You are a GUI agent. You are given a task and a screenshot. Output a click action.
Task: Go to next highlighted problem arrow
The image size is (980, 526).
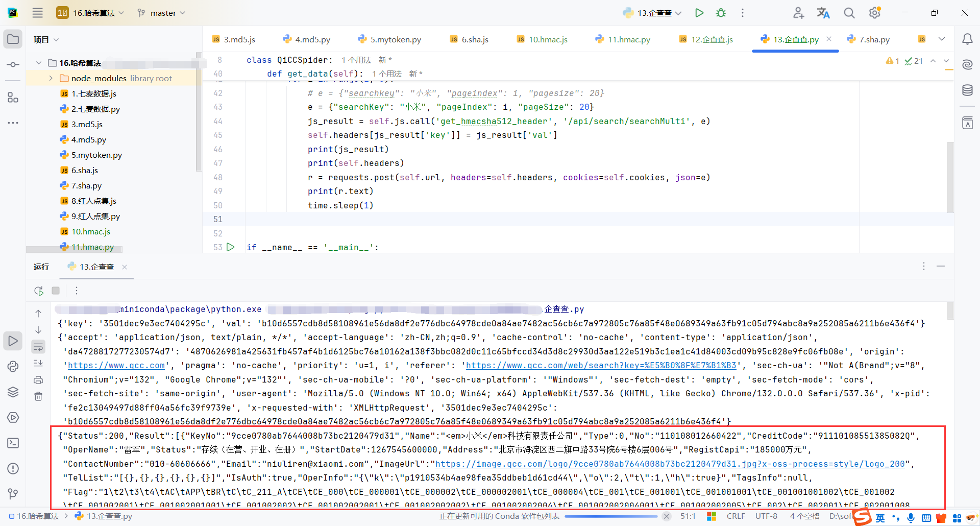pos(946,61)
